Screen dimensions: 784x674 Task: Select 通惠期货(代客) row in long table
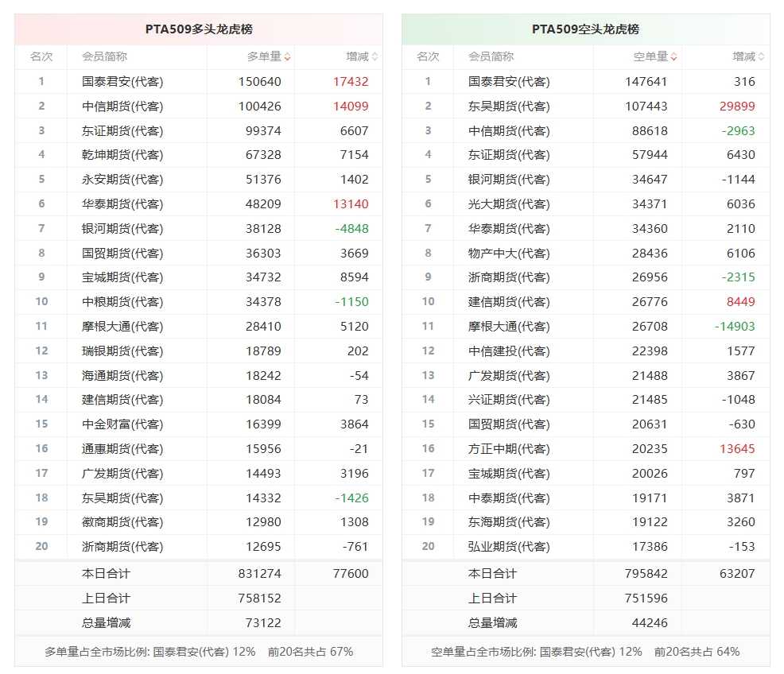(199, 448)
